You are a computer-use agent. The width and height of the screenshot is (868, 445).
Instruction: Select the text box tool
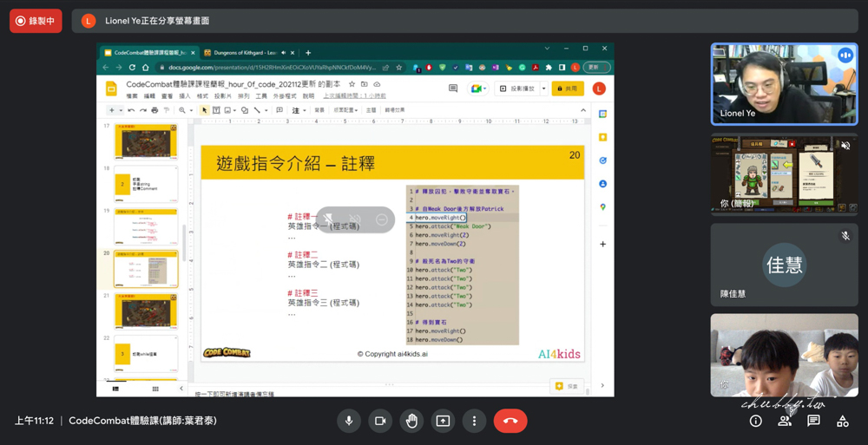point(216,110)
